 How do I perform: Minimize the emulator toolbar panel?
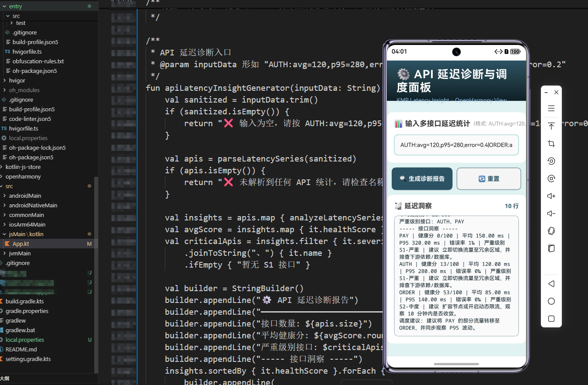pyautogui.click(x=547, y=93)
